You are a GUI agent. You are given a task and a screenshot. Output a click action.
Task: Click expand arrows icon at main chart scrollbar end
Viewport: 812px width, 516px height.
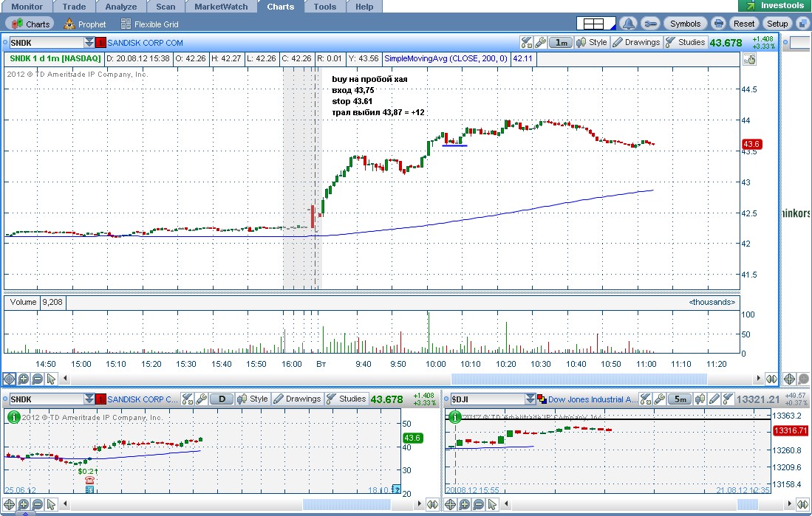pyautogui.click(x=771, y=379)
